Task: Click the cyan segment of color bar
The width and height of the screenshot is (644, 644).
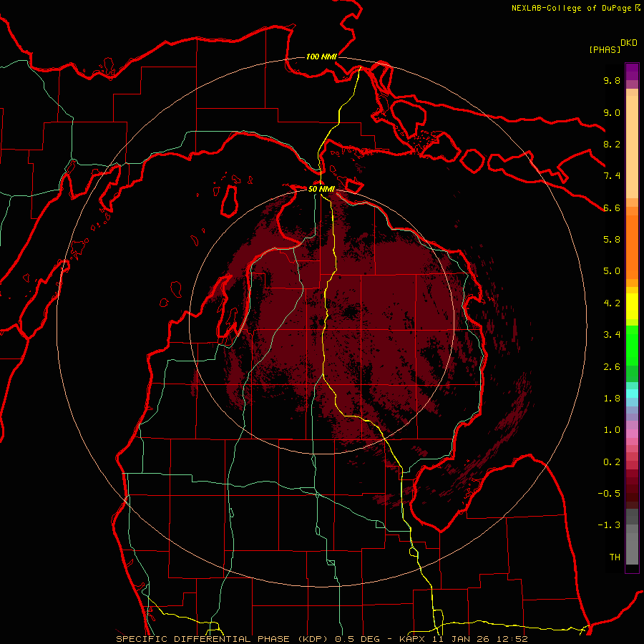Action: click(x=632, y=394)
